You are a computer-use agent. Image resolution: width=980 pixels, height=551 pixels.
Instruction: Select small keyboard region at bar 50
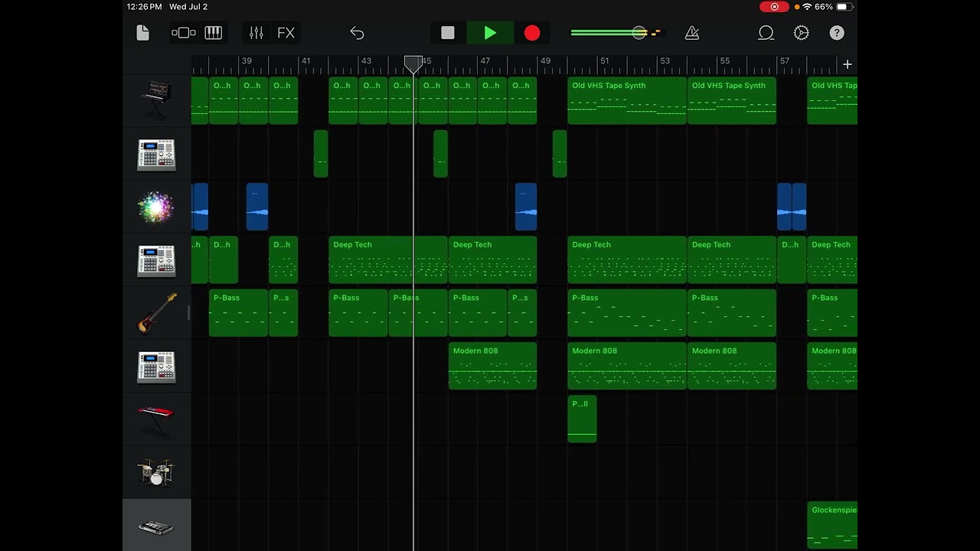(582, 419)
